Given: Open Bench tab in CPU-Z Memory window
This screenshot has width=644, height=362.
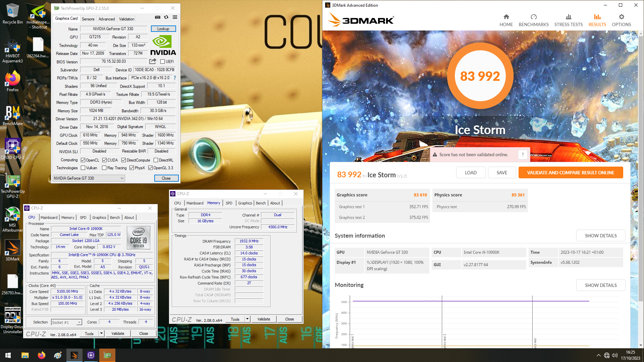Looking at the screenshot, I should click(x=261, y=203).
